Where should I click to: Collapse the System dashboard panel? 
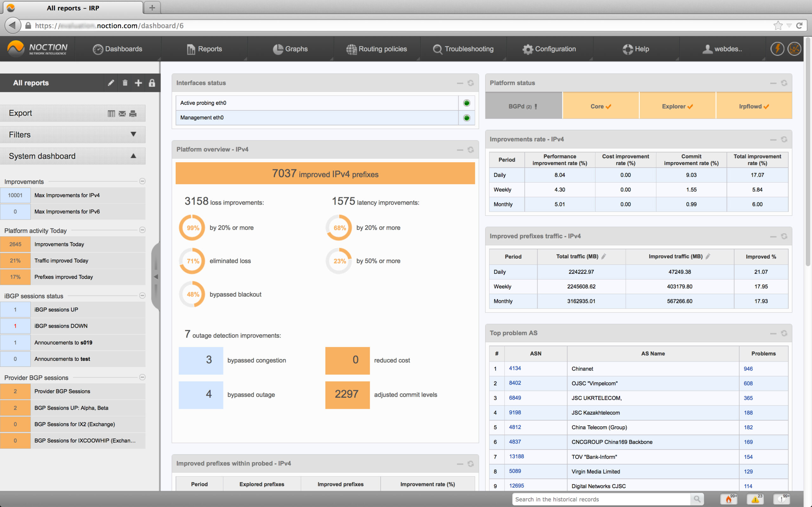pyautogui.click(x=133, y=156)
